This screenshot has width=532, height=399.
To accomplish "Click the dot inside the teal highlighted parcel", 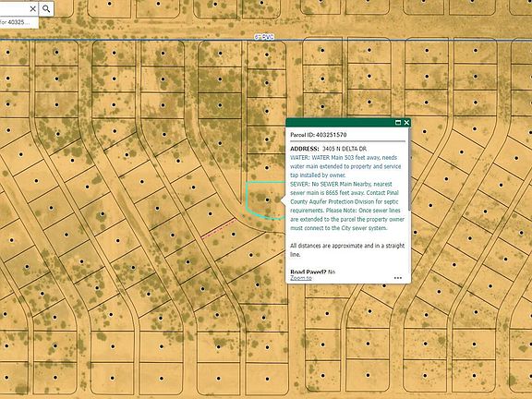I will point(267,200).
